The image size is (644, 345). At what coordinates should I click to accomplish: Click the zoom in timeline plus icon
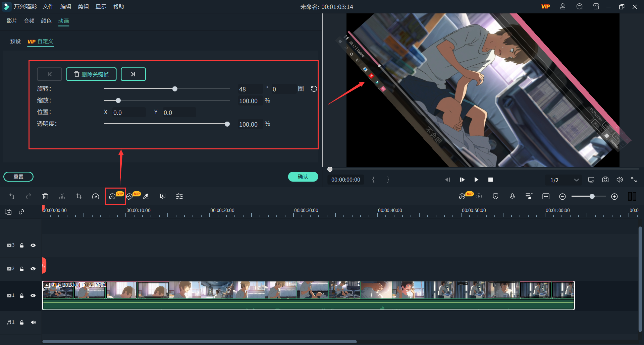click(614, 197)
